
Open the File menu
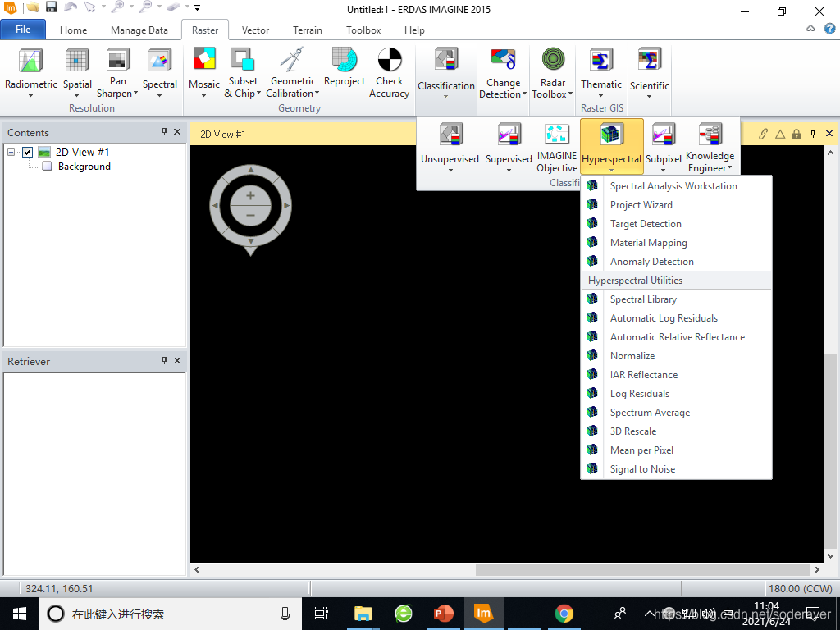coord(23,30)
